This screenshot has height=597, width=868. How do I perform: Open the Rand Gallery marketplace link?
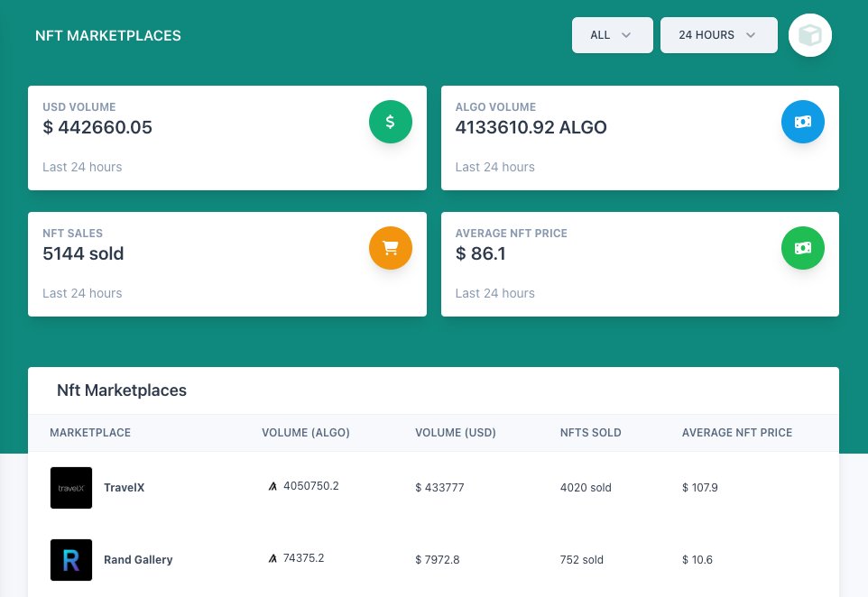click(x=138, y=559)
